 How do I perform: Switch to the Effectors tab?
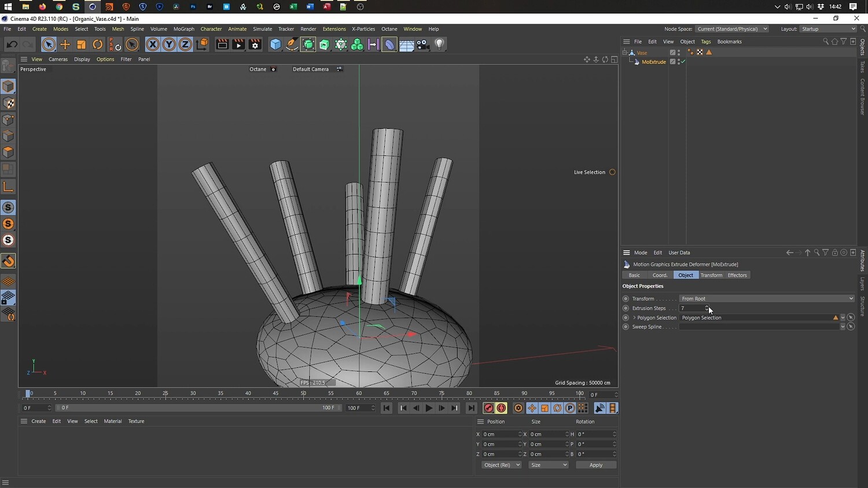pos(737,275)
